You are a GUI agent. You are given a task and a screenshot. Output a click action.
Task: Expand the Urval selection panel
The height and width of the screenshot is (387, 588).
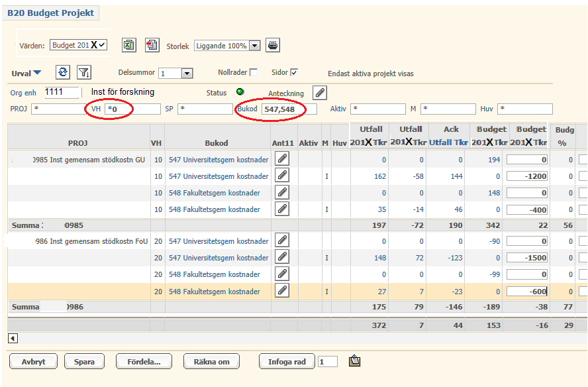[x=26, y=73]
